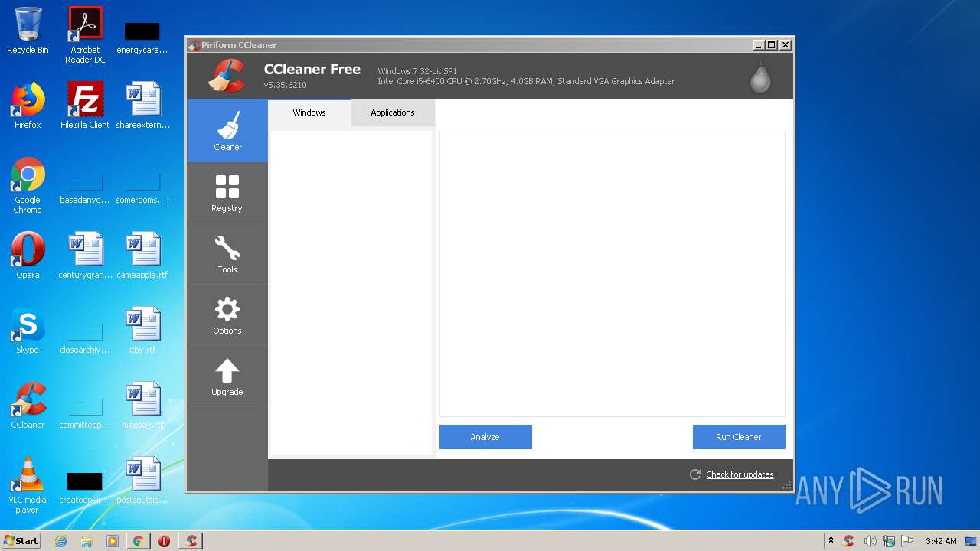Select the cameapple.rtf document icon

tap(142, 256)
